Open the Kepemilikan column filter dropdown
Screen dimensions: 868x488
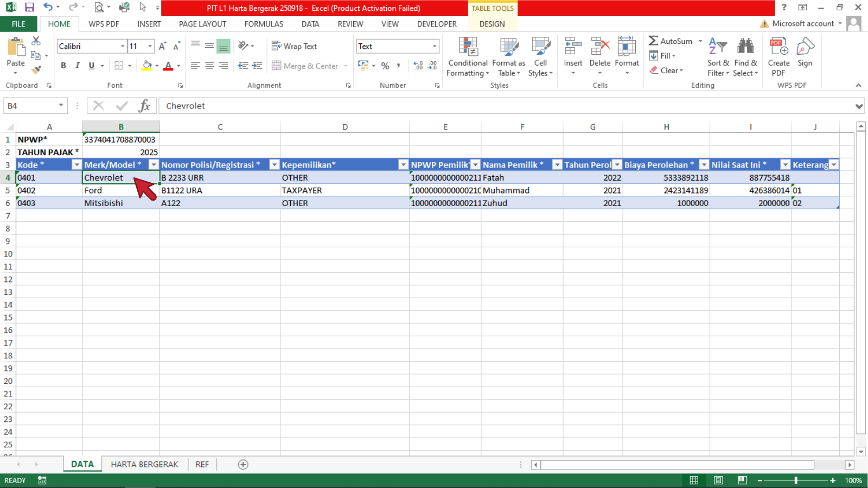pos(403,165)
